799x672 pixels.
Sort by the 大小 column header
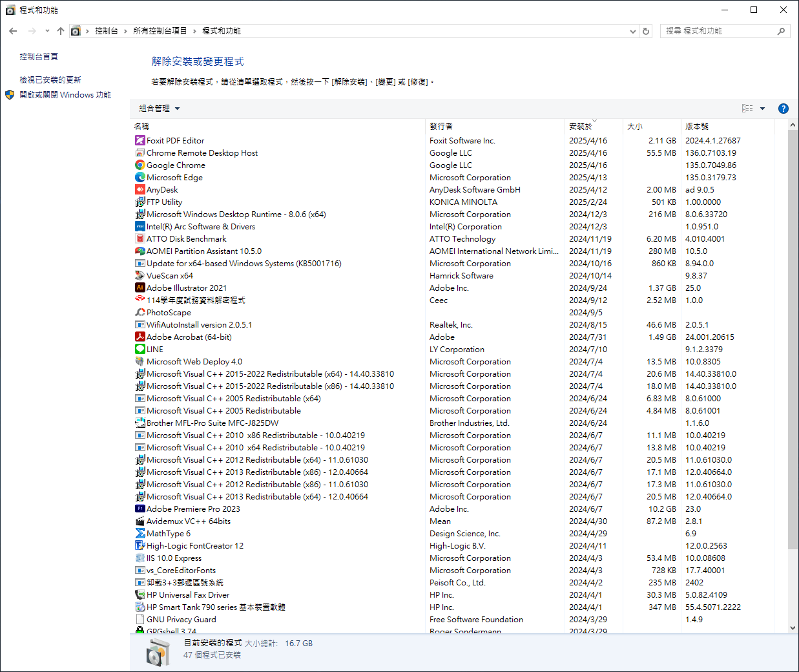tap(652, 126)
